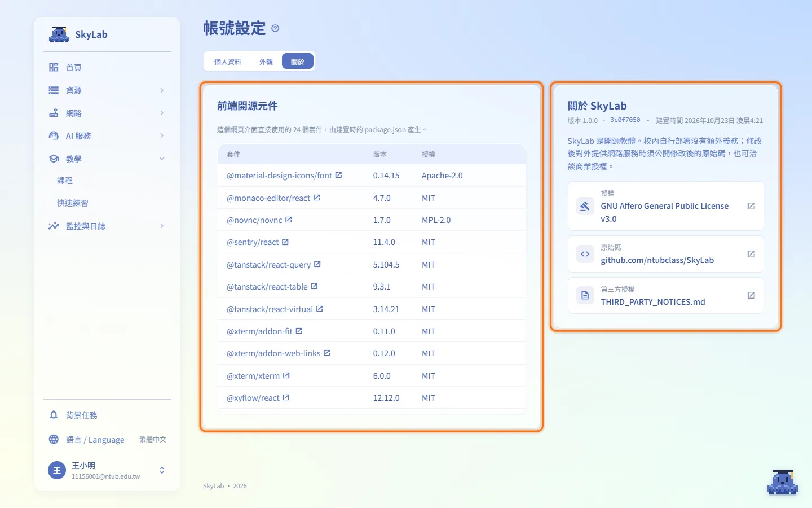
Task: Click the bell icon for 背景任務
Action: [54, 415]
